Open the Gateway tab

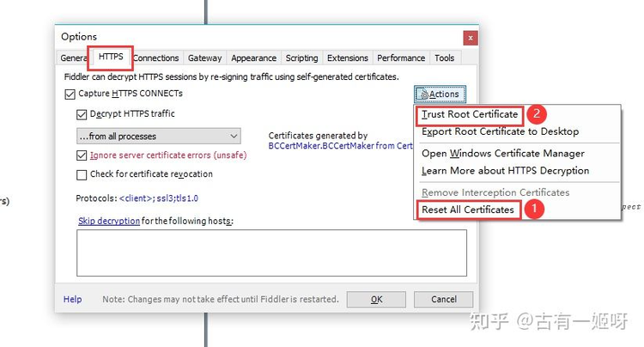pos(204,58)
